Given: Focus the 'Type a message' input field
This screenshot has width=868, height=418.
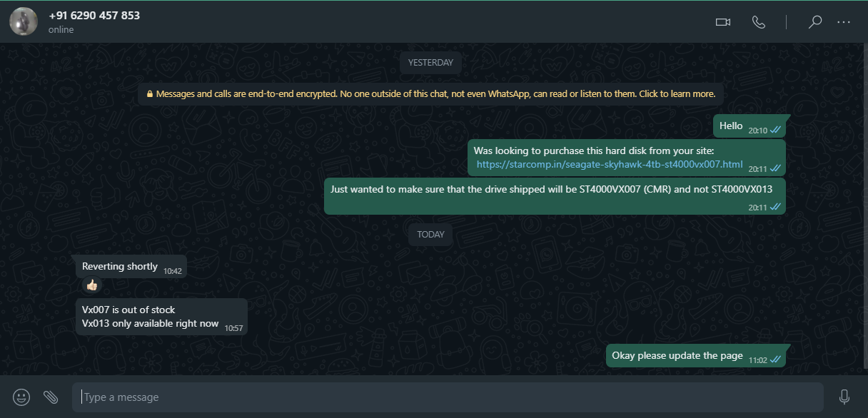Looking at the screenshot, I should tap(448, 397).
